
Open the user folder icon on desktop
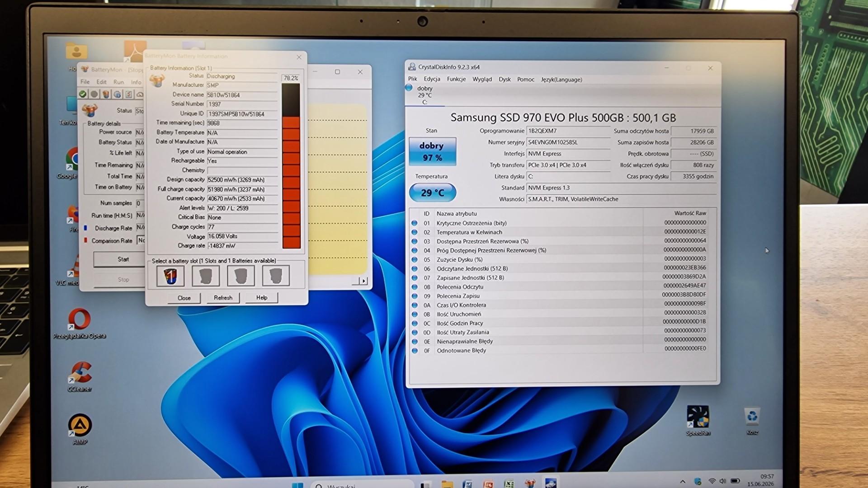76,52
